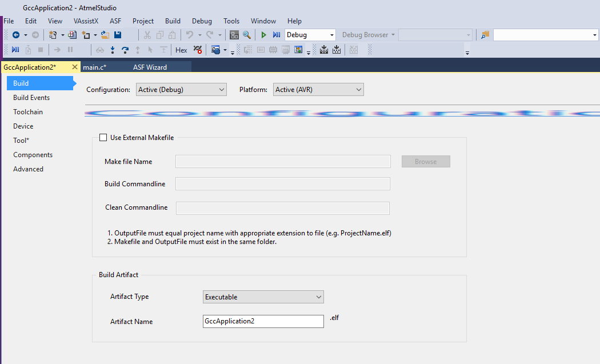Select the Build Events properties page
Viewport: 600px width, 364px height.
coord(31,98)
